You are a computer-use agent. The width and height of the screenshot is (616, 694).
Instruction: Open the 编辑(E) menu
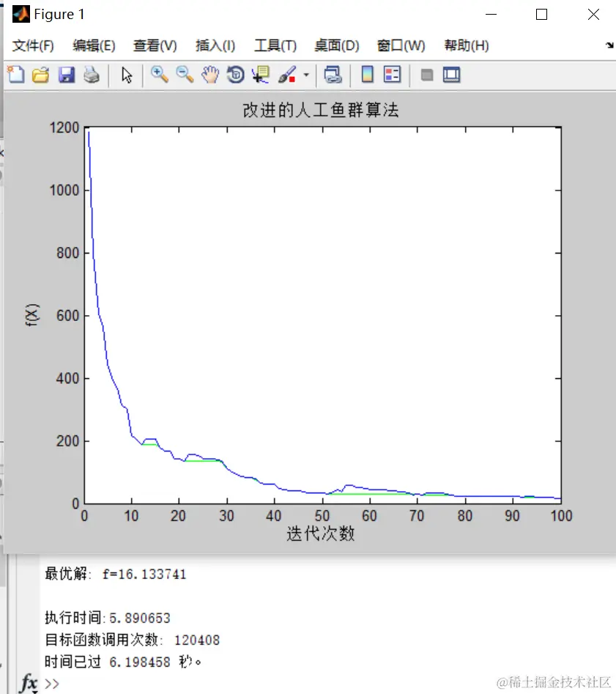tap(94, 45)
